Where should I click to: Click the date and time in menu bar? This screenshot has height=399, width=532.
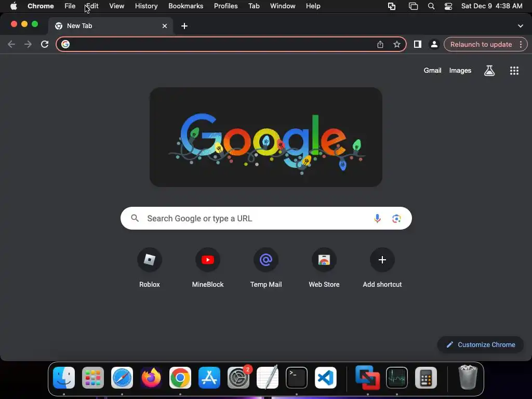coord(491,6)
